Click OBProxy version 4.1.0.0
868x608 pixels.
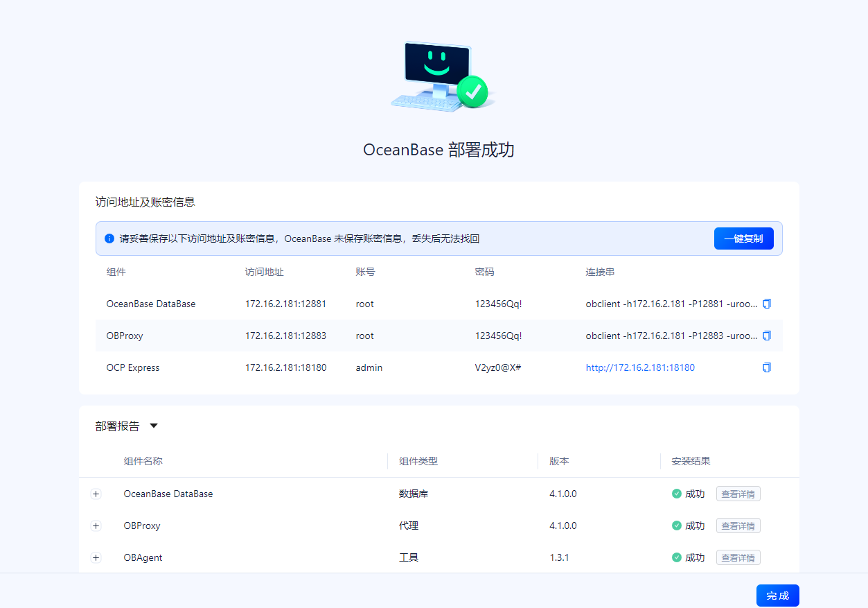(563, 526)
